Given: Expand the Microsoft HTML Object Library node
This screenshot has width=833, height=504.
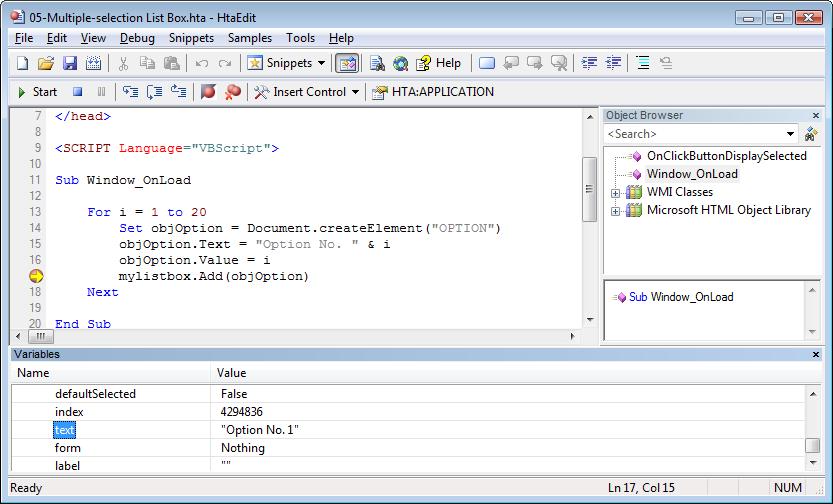Looking at the screenshot, I should [615, 211].
